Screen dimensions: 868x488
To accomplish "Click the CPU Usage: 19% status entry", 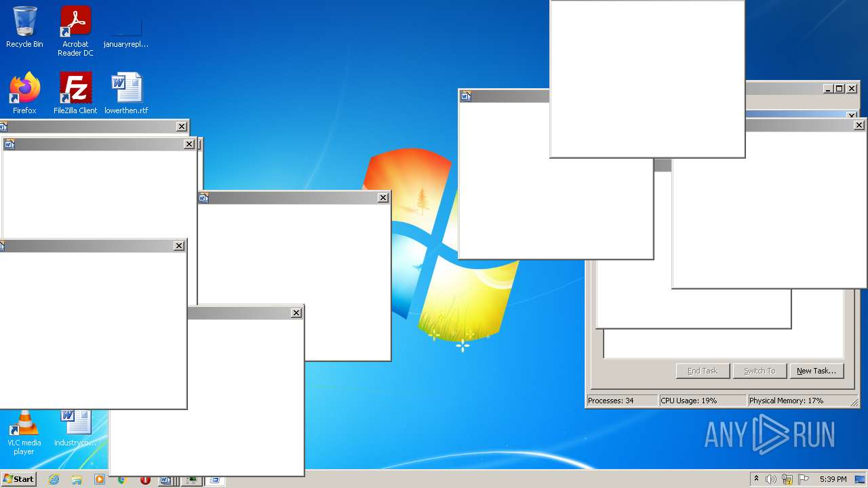I will pyautogui.click(x=703, y=401).
